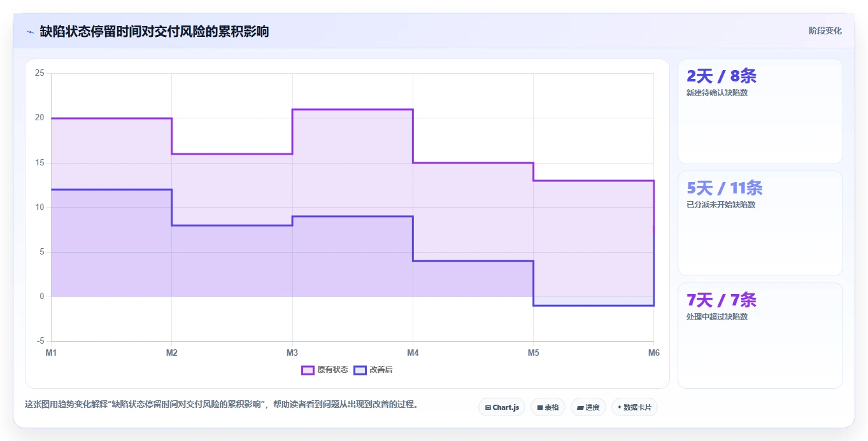Click the 数据卡片 tag

click(634, 407)
